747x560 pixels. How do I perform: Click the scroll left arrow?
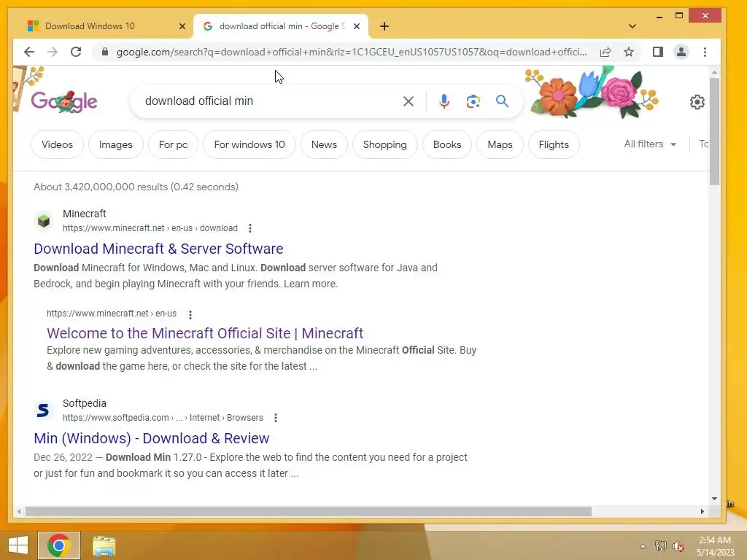[19, 511]
